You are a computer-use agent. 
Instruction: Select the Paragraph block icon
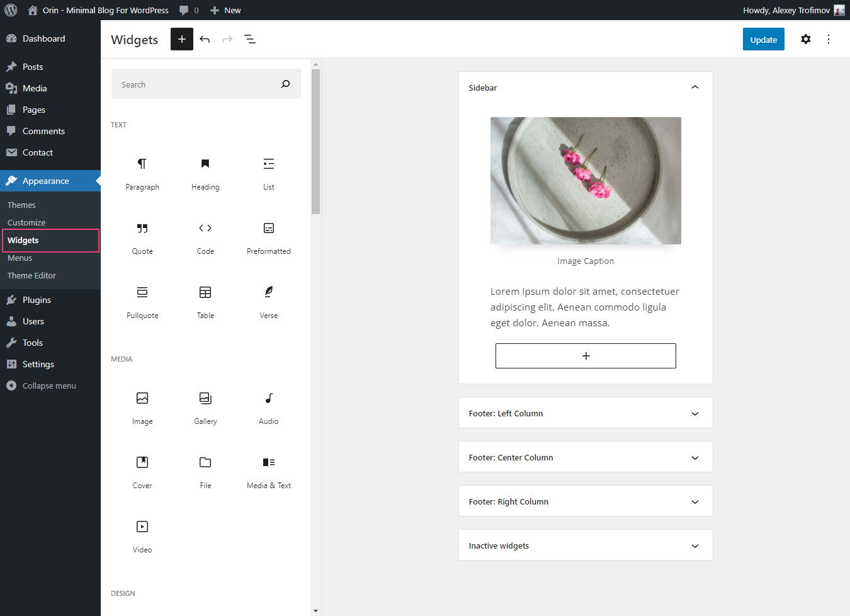[x=142, y=170]
